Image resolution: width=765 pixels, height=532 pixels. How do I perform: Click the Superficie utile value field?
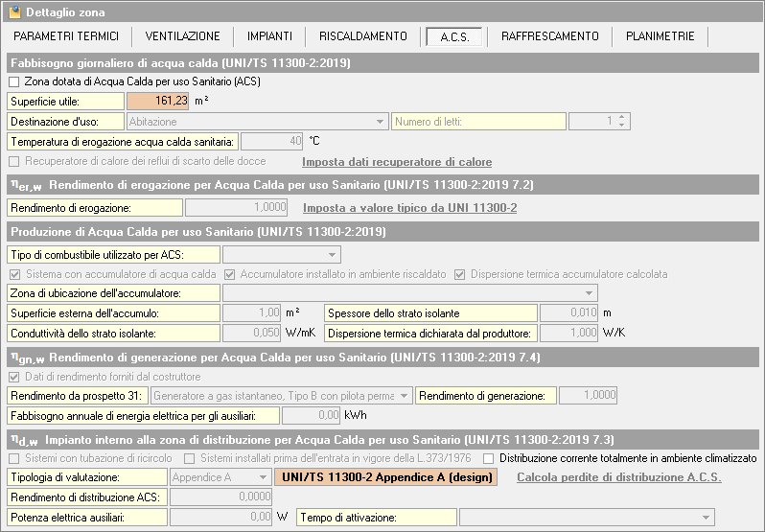pos(158,101)
